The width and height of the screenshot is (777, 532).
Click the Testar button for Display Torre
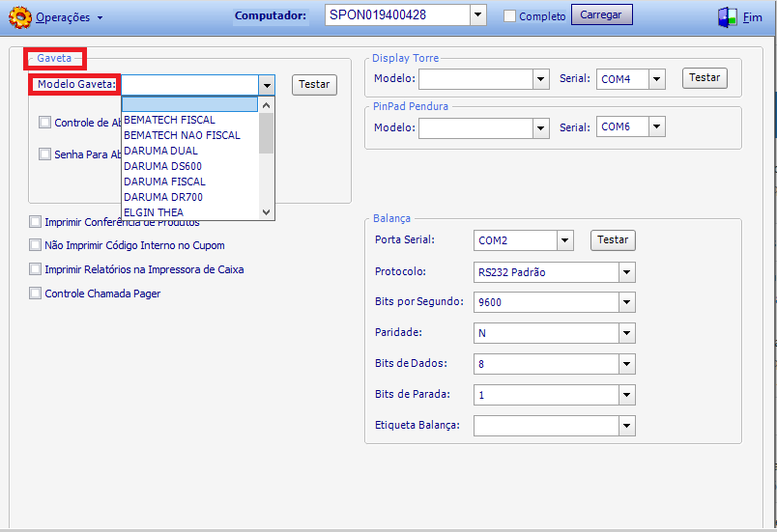pos(705,78)
